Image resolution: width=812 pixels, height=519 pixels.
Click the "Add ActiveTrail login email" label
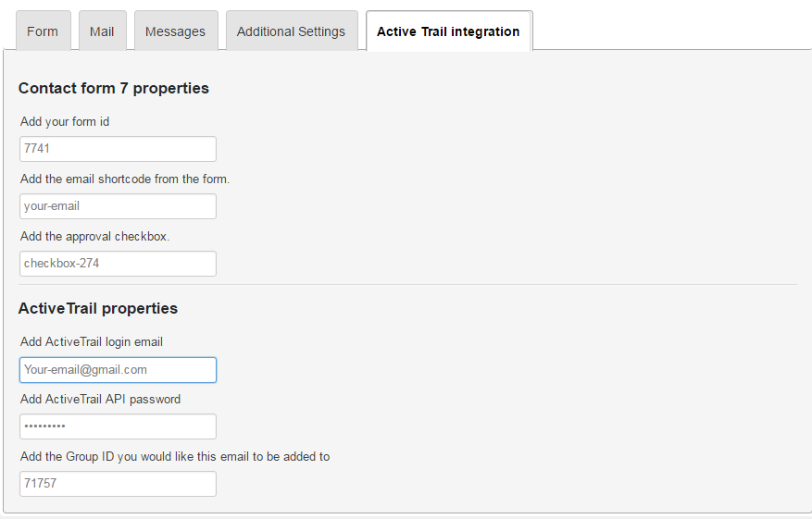coord(92,341)
